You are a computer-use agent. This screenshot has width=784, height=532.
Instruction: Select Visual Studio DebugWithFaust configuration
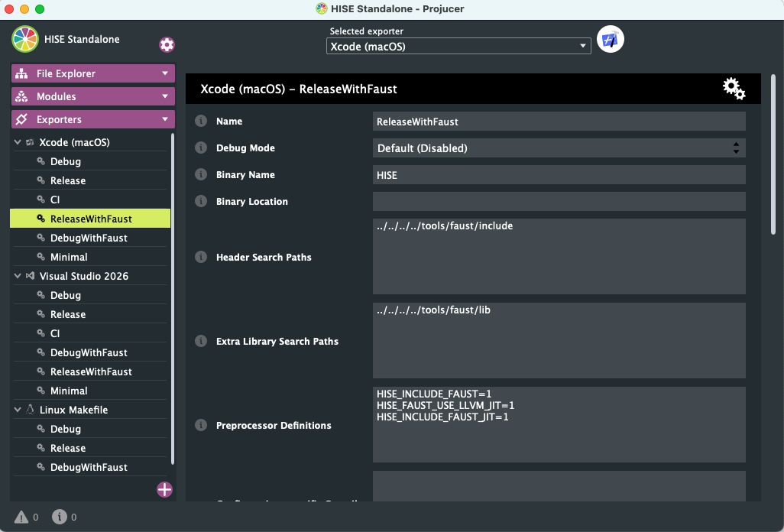[x=90, y=352]
